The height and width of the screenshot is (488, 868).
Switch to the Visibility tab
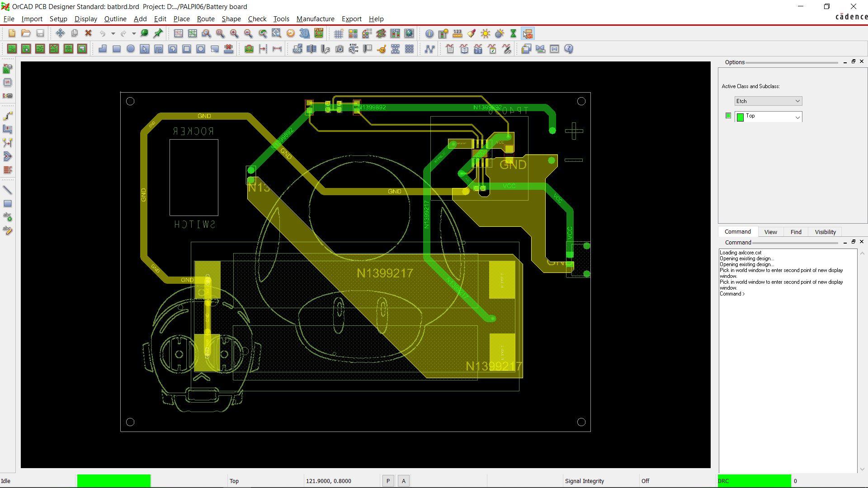click(825, 232)
